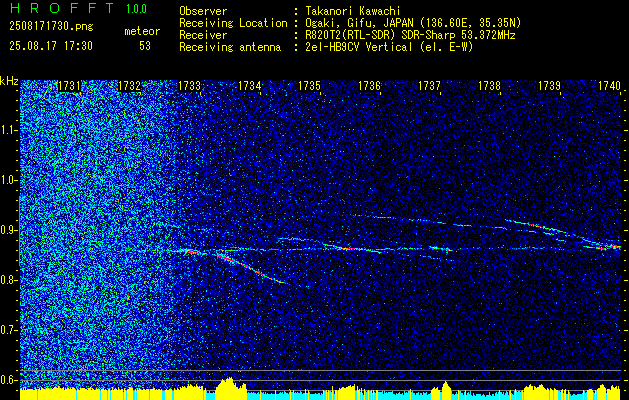Screen dimensions: 629x400
Task: Click the 1732 time marker
Action: click(130, 86)
